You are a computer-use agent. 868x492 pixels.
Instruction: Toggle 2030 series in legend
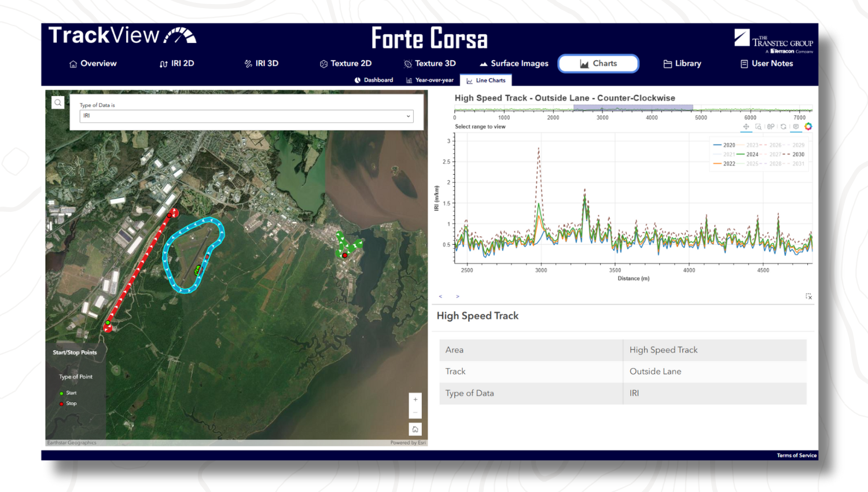(793, 155)
